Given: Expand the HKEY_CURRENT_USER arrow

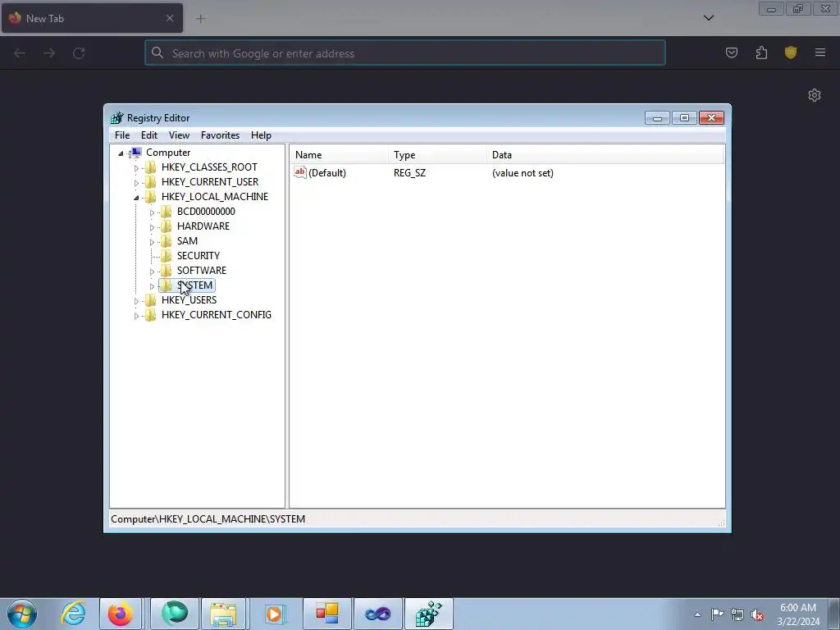Looking at the screenshot, I should 136,183.
